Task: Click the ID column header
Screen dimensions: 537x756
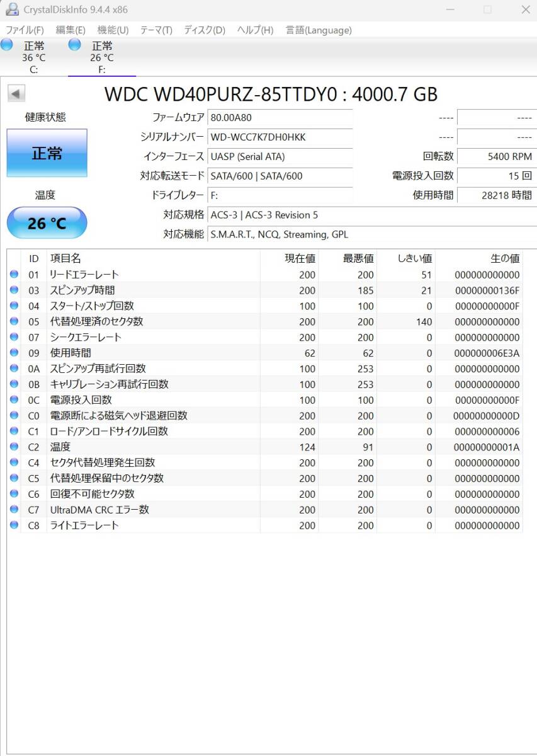Action: 34,258
